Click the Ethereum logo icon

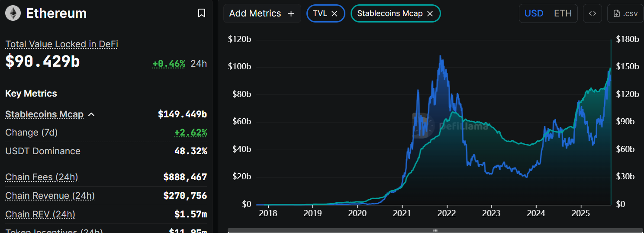(x=13, y=13)
